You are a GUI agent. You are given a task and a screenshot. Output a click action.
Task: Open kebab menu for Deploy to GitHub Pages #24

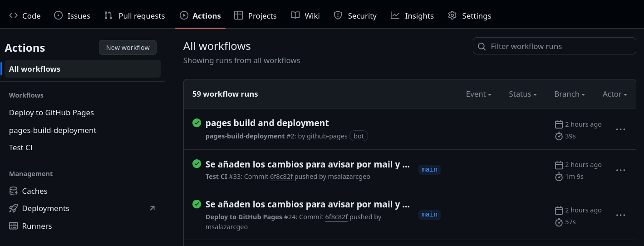tap(620, 215)
